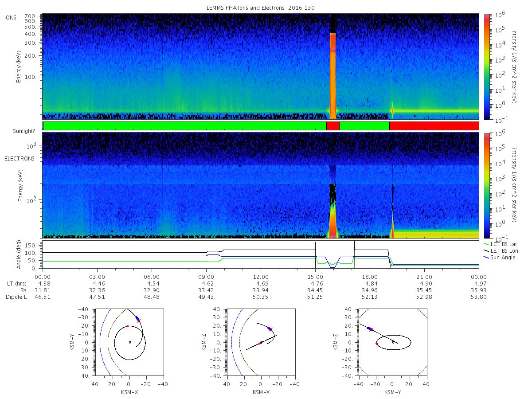Click the long red sunlight segment after 19:00
Image resolution: width=532 pixels, height=399 pixels.
434,126
